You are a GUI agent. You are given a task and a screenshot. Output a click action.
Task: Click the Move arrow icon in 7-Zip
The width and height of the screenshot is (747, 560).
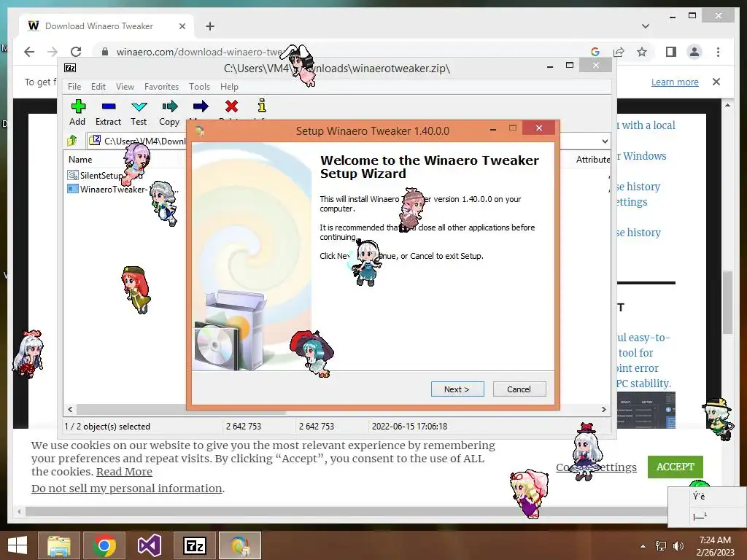click(x=201, y=106)
